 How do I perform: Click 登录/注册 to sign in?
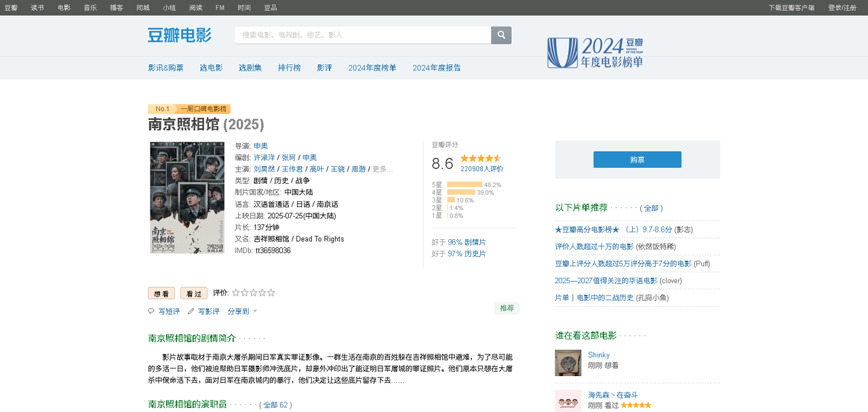click(x=842, y=7)
